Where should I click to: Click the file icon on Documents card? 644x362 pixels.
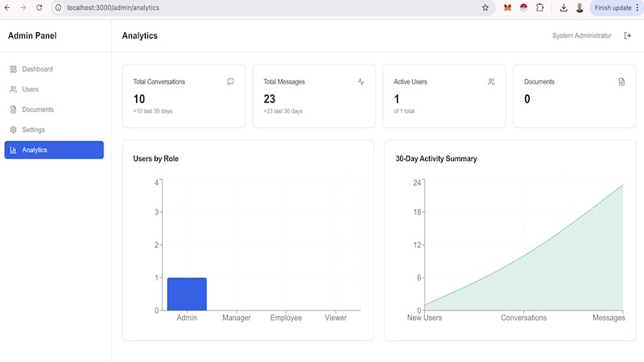(621, 82)
